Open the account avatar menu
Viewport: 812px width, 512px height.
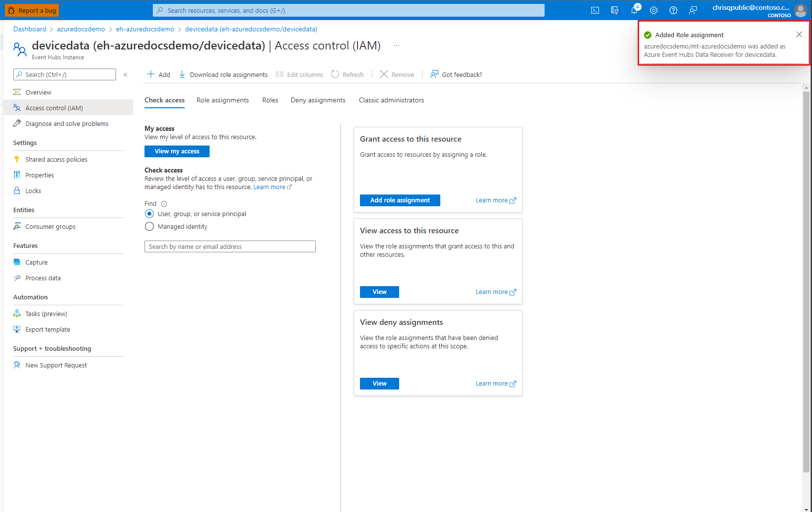(801, 10)
